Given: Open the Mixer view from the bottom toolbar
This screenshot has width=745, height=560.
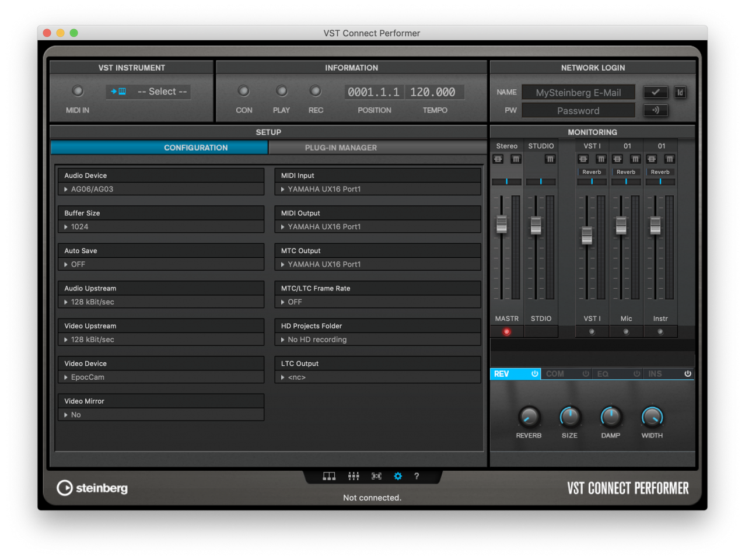Looking at the screenshot, I should 354,476.
